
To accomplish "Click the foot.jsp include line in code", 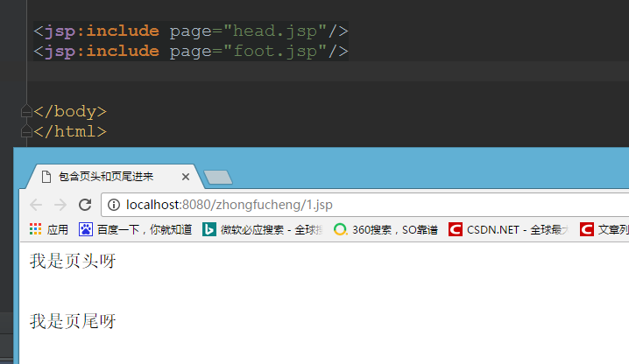I will (x=191, y=51).
